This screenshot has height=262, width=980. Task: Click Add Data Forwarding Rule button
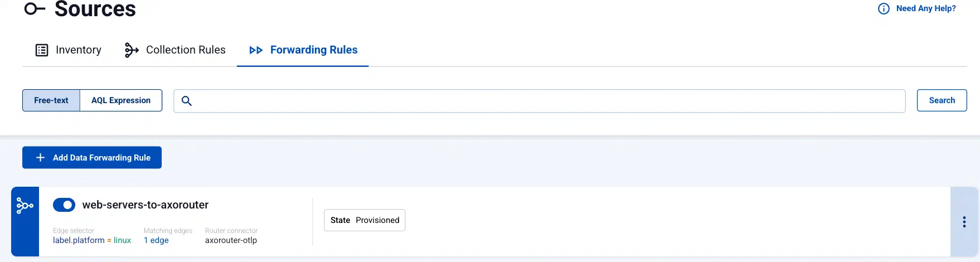(92, 158)
